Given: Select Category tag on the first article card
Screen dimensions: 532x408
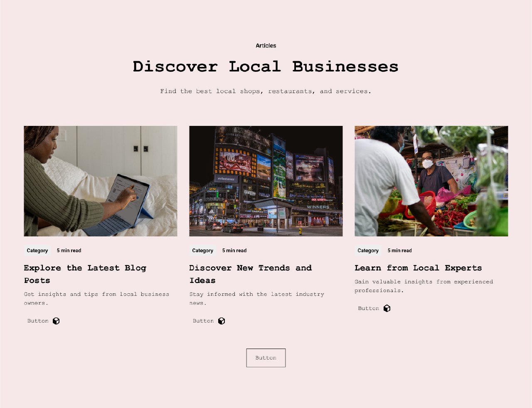Looking at the screenshot, I should coord(37,251).
